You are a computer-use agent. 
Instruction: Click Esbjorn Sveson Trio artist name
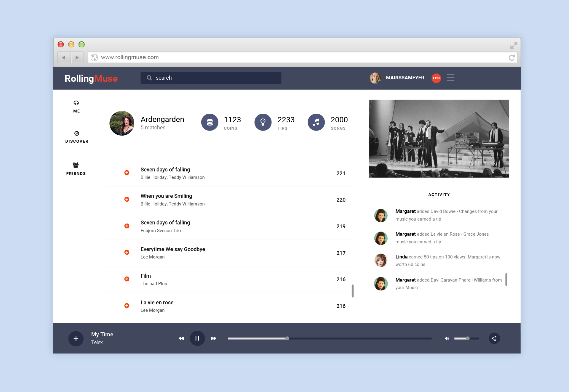[x=161, y=231]
